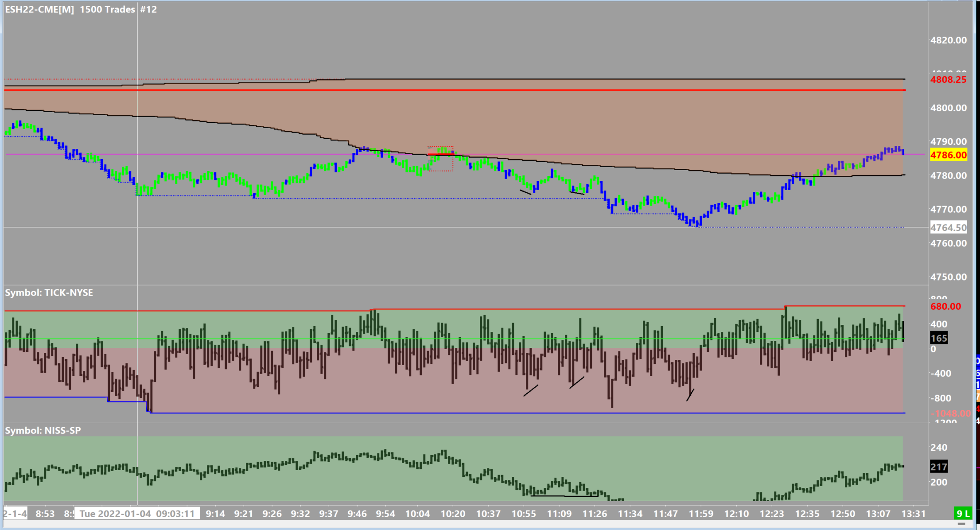Image resolution: width=980 pixels, height=530 pixels.
Task: Click the yellow 4786.00 last price label
Action: click(948, 155)
